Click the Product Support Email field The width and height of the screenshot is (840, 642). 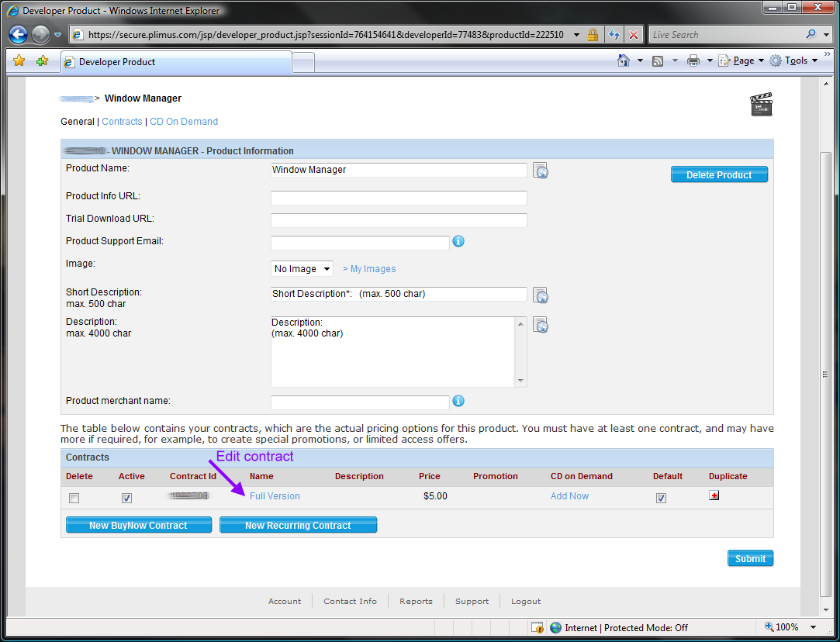(x=360, y=243)
